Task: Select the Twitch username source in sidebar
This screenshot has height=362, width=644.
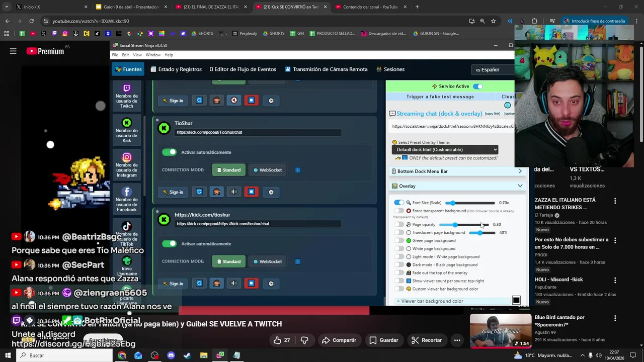Action: point(127,97)
